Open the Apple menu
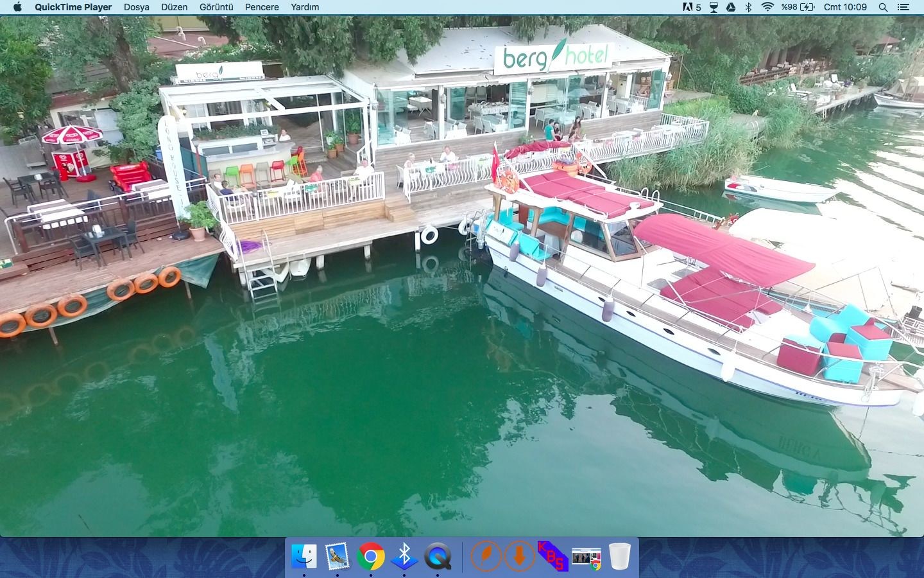Image resolution: width=924 pixels, height=578 pixels. point(17,7)
